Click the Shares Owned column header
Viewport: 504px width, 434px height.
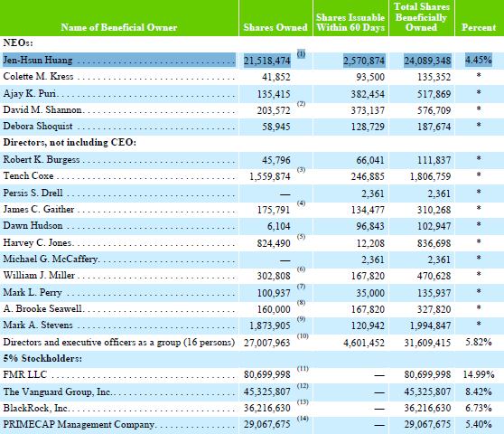pos(275,27)
